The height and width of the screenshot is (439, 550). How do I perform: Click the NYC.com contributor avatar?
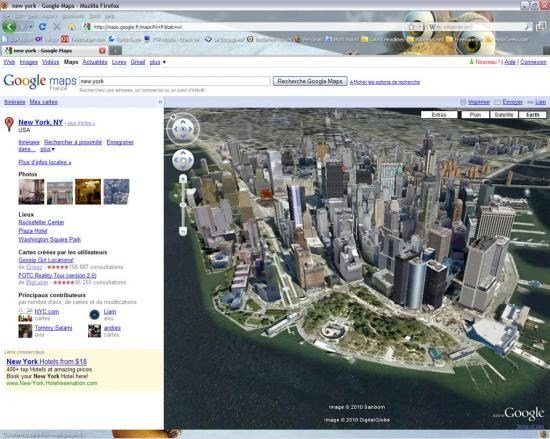pos(25,315)
